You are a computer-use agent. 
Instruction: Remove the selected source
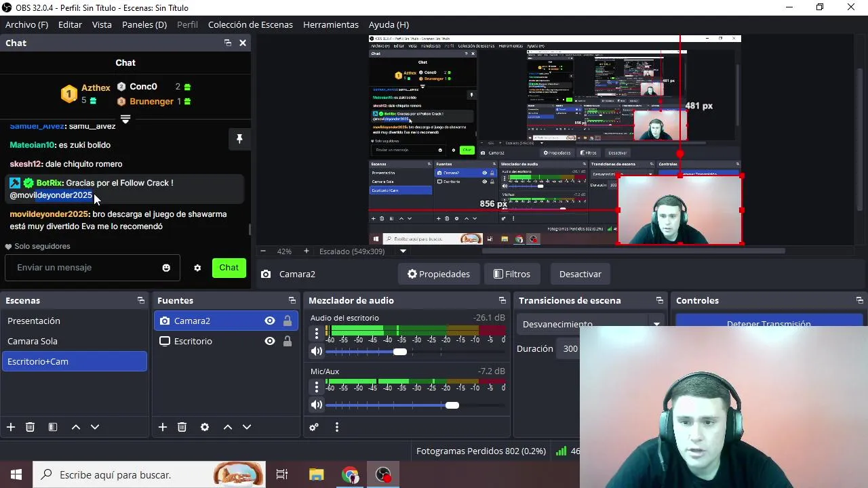[182, 427]
